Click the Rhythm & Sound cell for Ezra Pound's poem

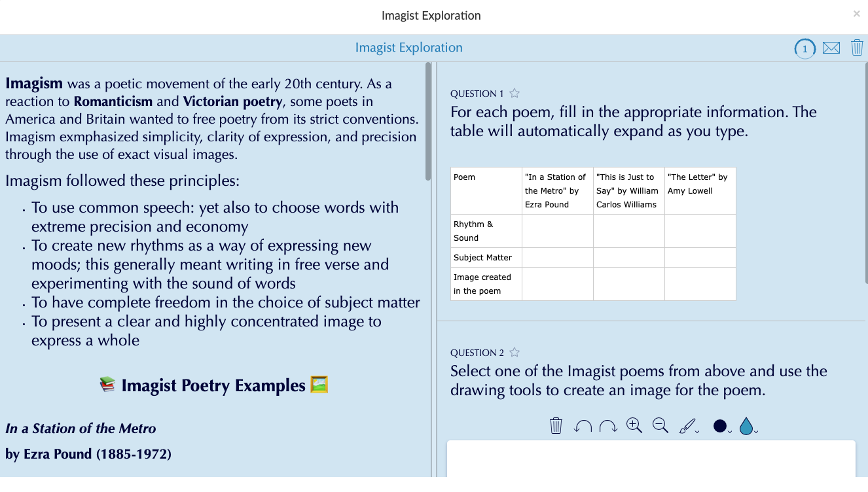point(557,231)
